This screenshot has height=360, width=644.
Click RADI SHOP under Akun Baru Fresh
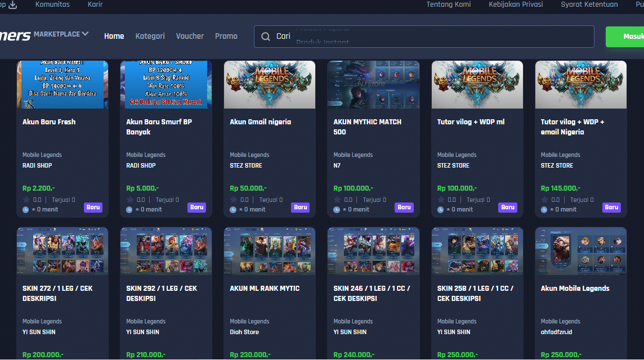(37, 165)
